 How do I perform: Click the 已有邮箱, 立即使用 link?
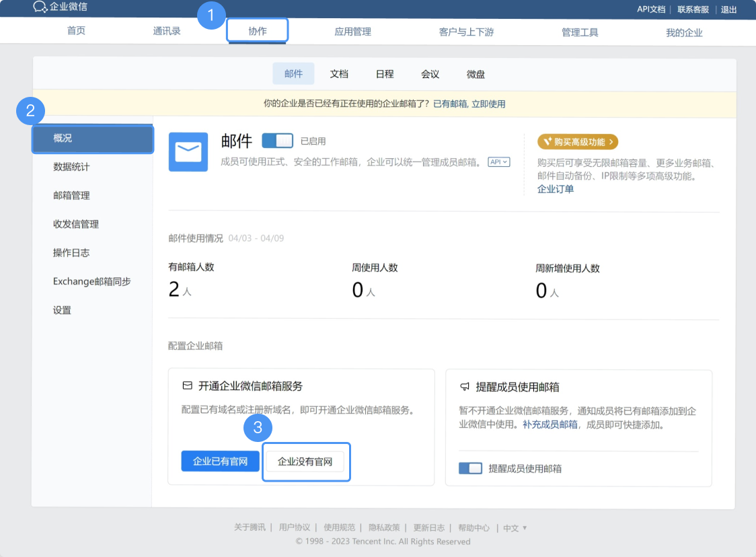(x=469, y=104)
